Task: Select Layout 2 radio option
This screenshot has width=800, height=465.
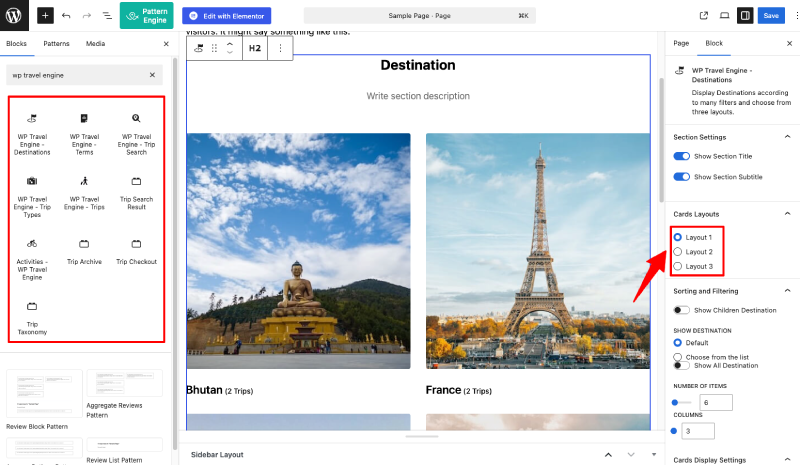Action: pos(678,252)
